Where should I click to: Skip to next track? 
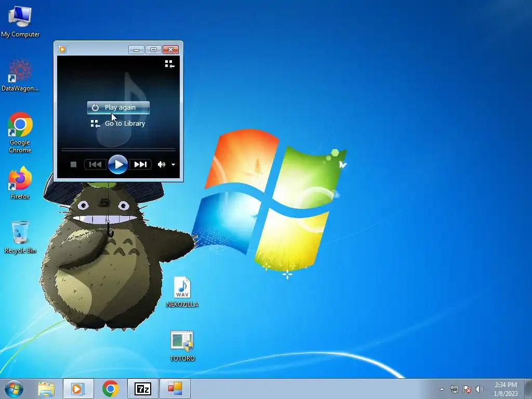click(140, 165)
